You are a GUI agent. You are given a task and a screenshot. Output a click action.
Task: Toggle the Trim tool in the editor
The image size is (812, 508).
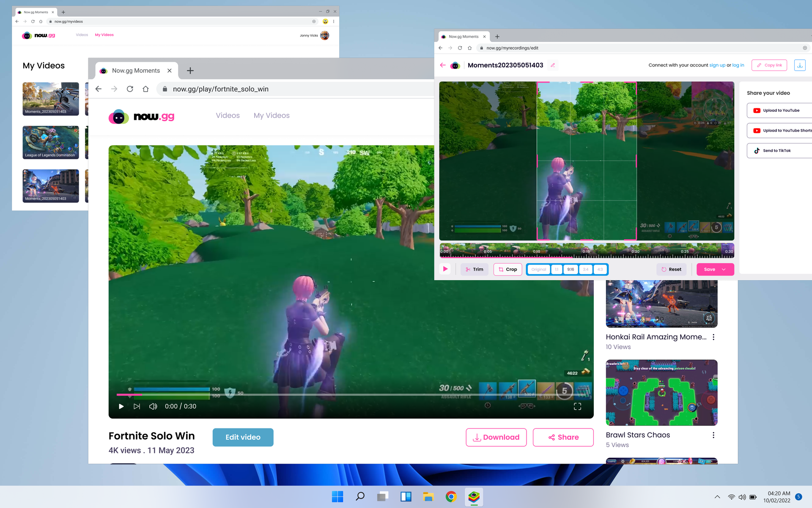pyautogui.click(x=475, y=269)
